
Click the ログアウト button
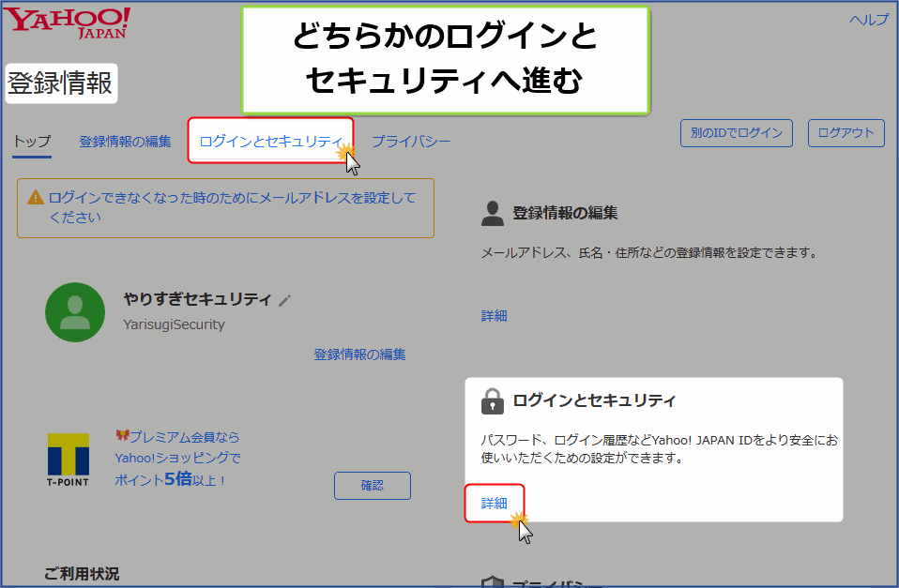point(846,133)
